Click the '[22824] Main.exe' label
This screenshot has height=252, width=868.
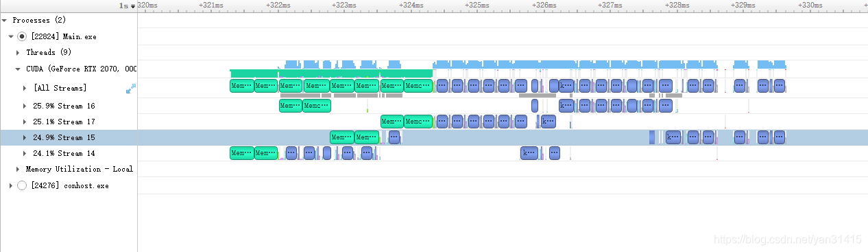(64, 36)
